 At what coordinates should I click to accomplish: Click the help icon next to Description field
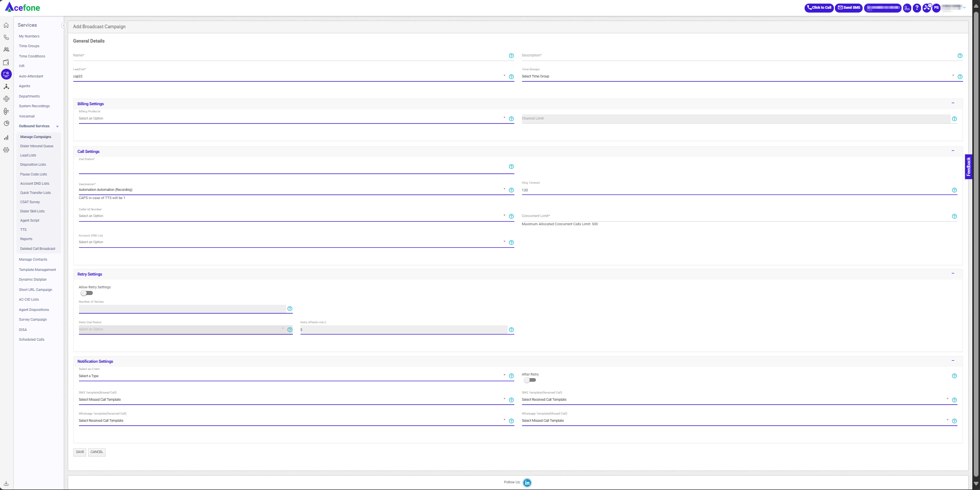click(960, 56)
